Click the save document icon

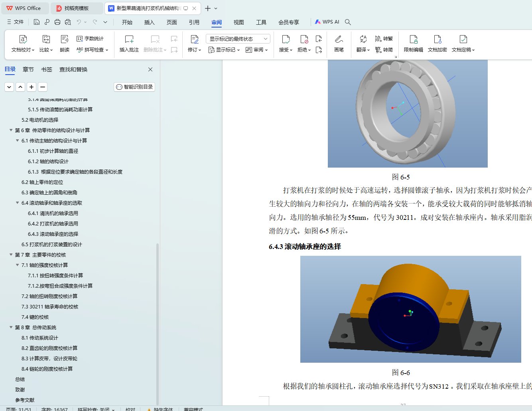(x=37, y=22)
